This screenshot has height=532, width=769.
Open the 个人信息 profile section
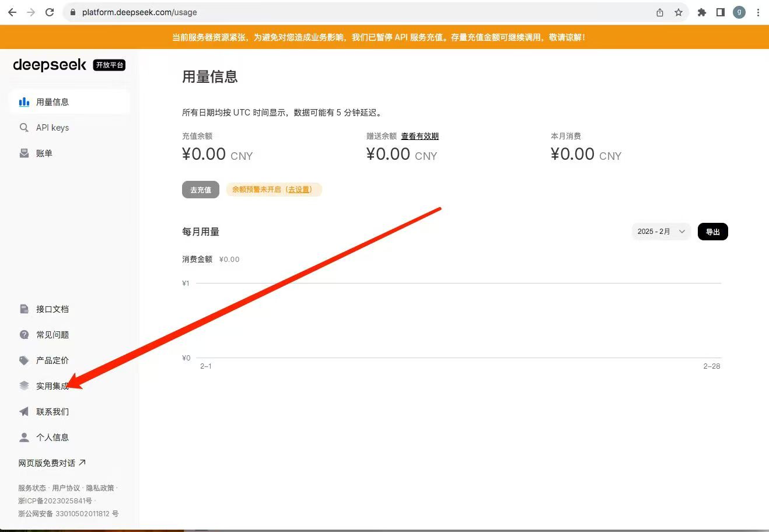(52, 437)
